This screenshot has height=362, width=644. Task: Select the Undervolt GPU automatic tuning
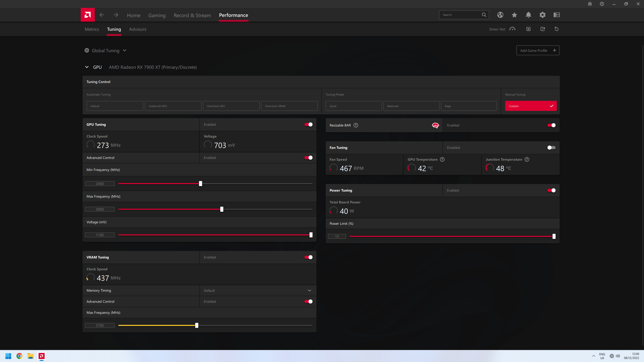click(x=173, y=106)
